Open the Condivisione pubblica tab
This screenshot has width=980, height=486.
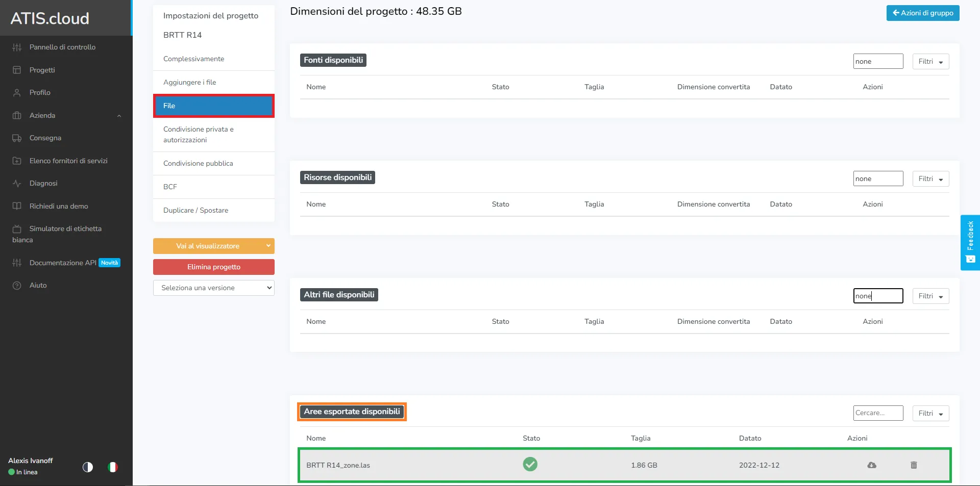tap(214, 163)
